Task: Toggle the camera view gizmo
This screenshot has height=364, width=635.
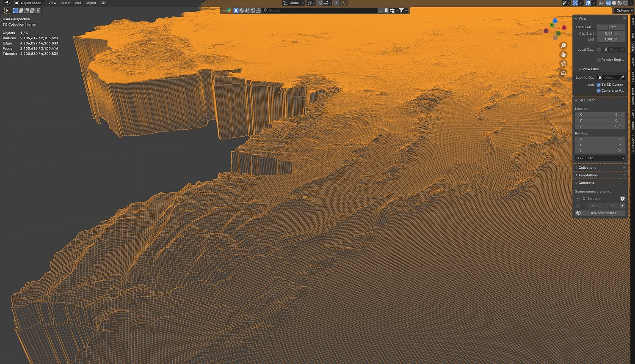Action: point(563,64)
